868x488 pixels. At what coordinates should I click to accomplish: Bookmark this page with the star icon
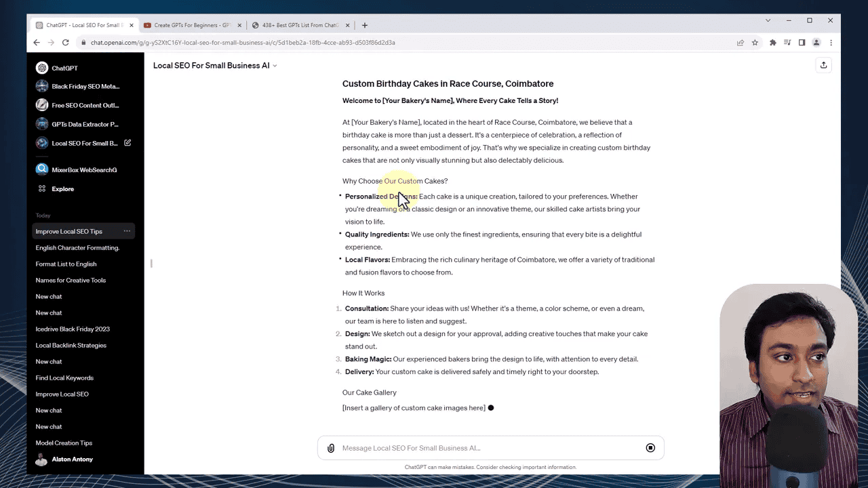(x=755, y=42)
